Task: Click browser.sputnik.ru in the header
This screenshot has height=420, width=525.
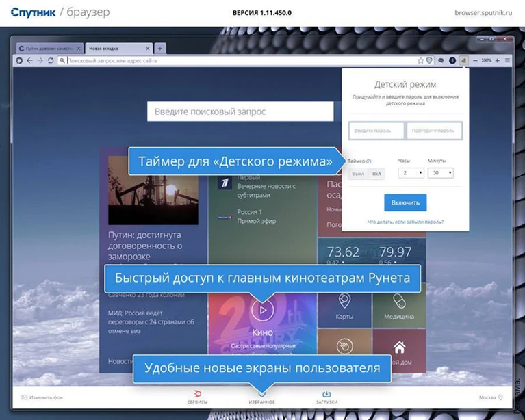Action: pos(483,13)
